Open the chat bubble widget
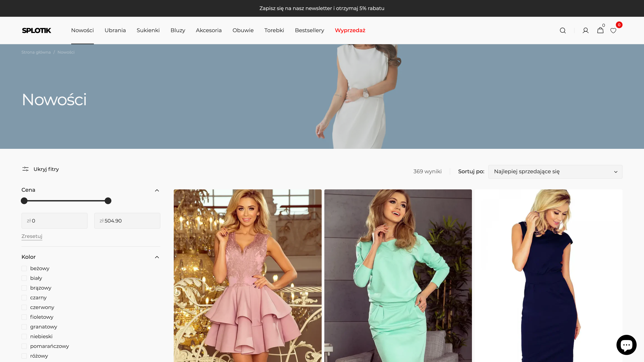This screenshot has height=362, width=644. pyautogui.click(x=626, y=345)
